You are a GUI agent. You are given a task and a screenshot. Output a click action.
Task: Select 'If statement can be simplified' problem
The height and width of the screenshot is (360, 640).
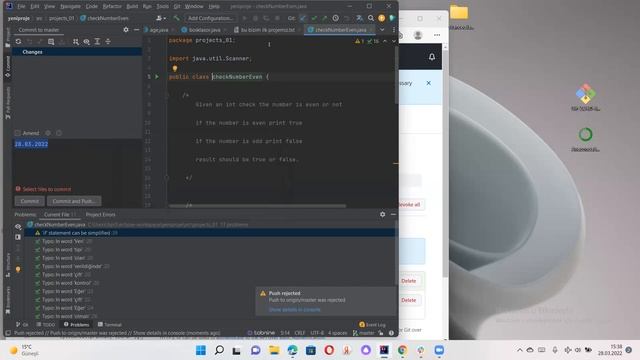click(211, 233)
